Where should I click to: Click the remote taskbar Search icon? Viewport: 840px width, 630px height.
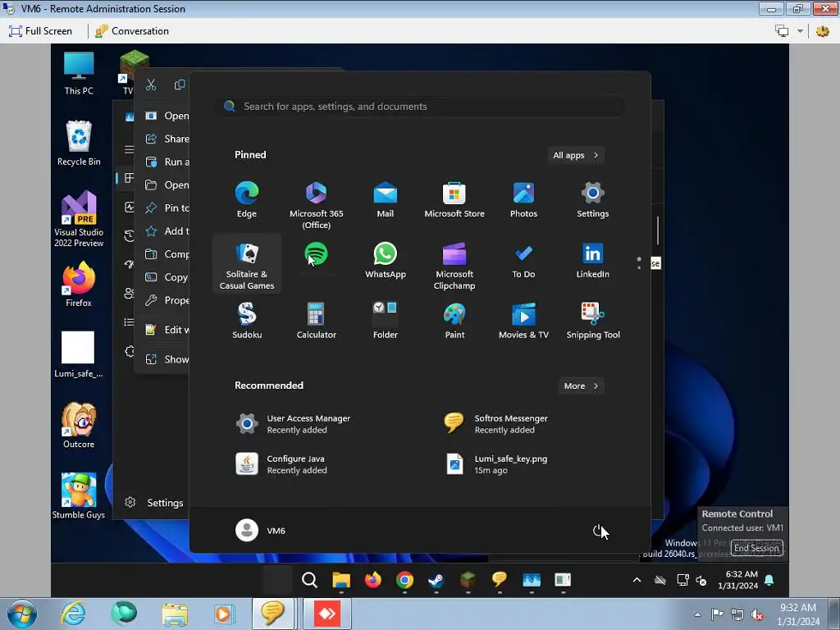tap(309, 580)
